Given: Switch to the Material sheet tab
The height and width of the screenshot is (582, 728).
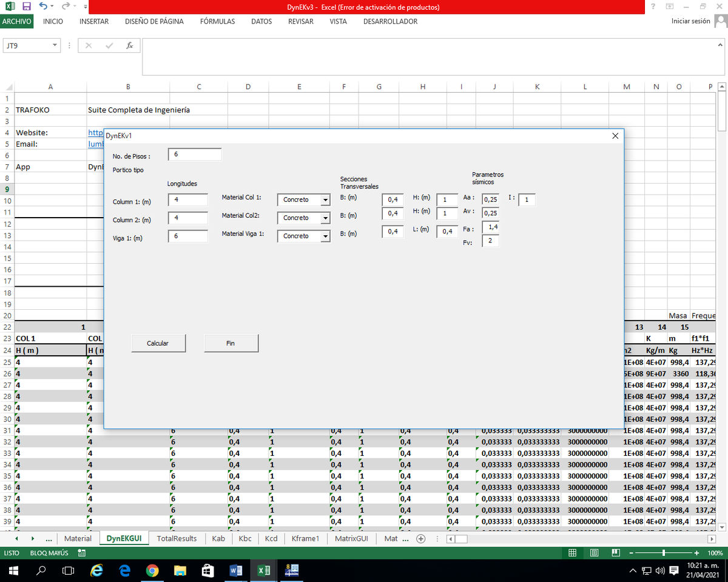Looking at the screenshot, I should (78, 538).
